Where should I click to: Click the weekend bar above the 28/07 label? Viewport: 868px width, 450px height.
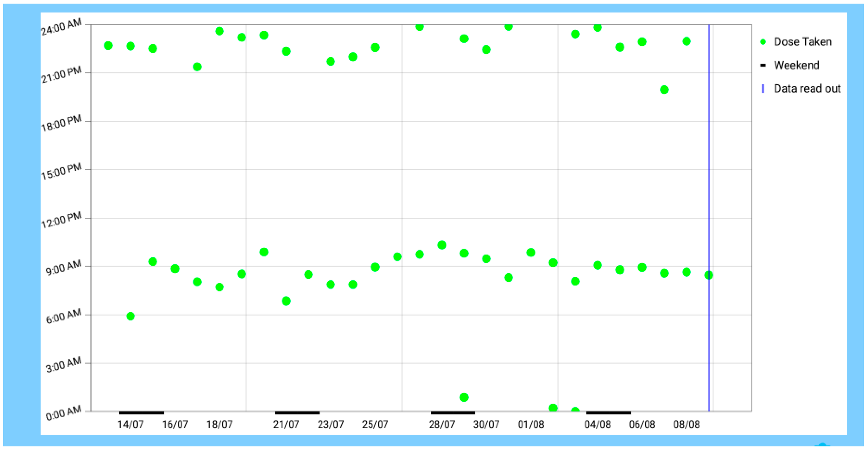[453, 413]
